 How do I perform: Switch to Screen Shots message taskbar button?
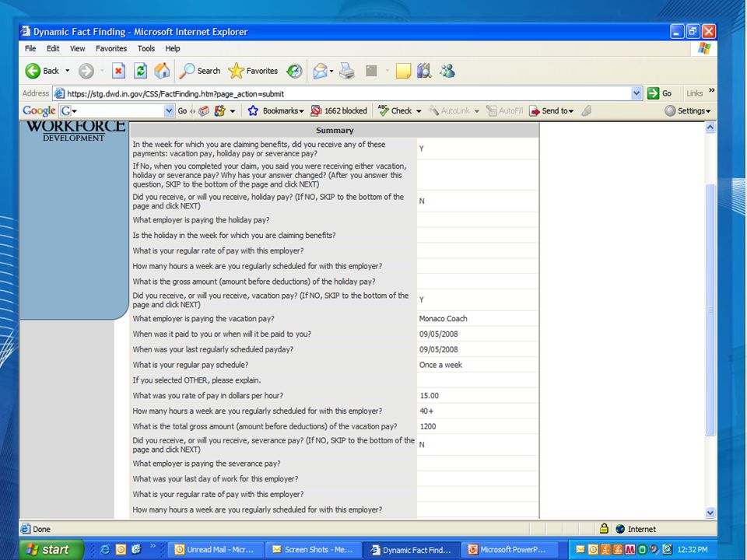(312, 550)
